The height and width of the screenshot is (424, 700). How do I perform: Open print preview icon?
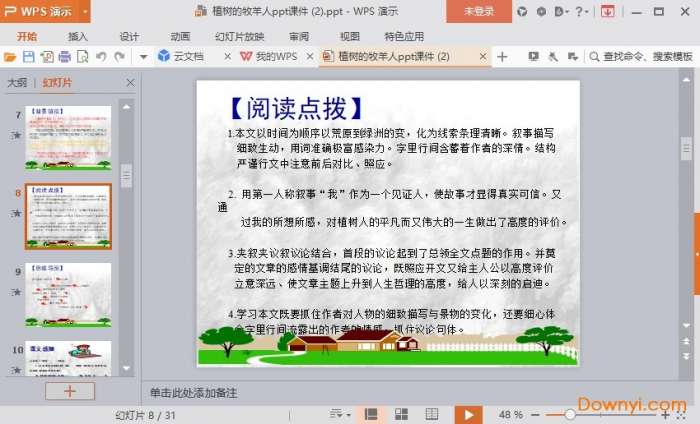tap(83, 57)
